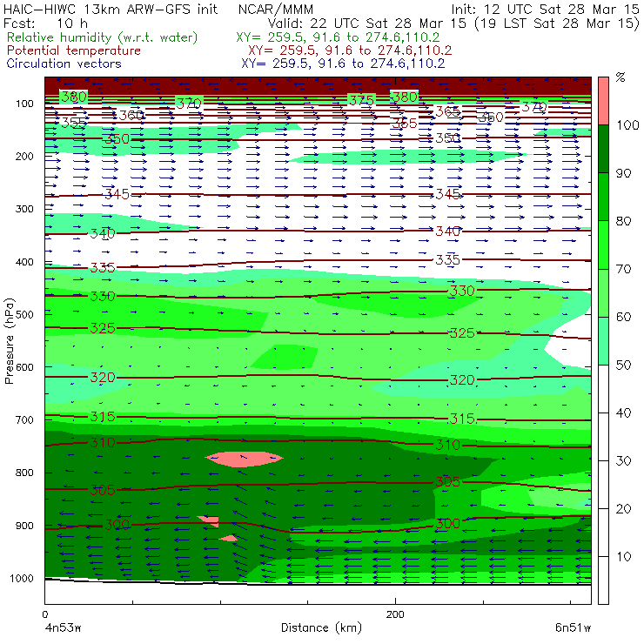The width and height of the screenshot is (644, 644).
Task: Click the '400' pressure axis tick label
Action: (24, 262)
